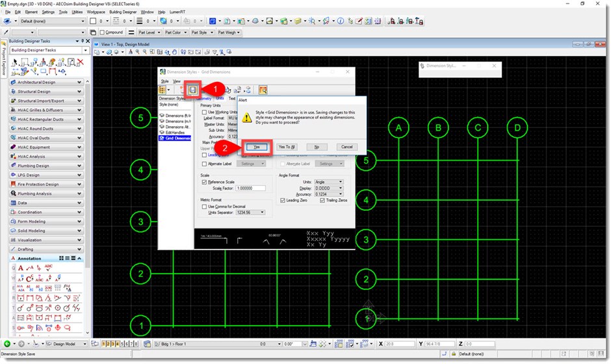Viewport: 611px width, 364px height.
Task: Click No in the Alert dialog
Action: (317, 147)
